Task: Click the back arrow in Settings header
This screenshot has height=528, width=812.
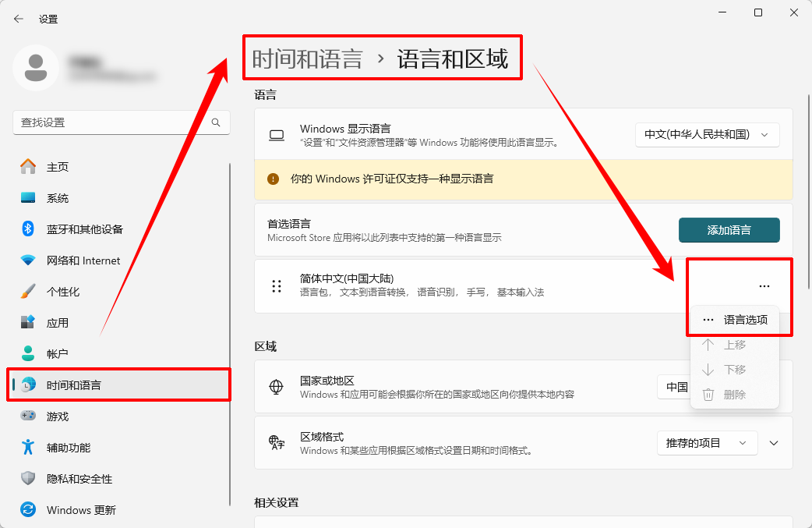Action: [x=19, y=19]
